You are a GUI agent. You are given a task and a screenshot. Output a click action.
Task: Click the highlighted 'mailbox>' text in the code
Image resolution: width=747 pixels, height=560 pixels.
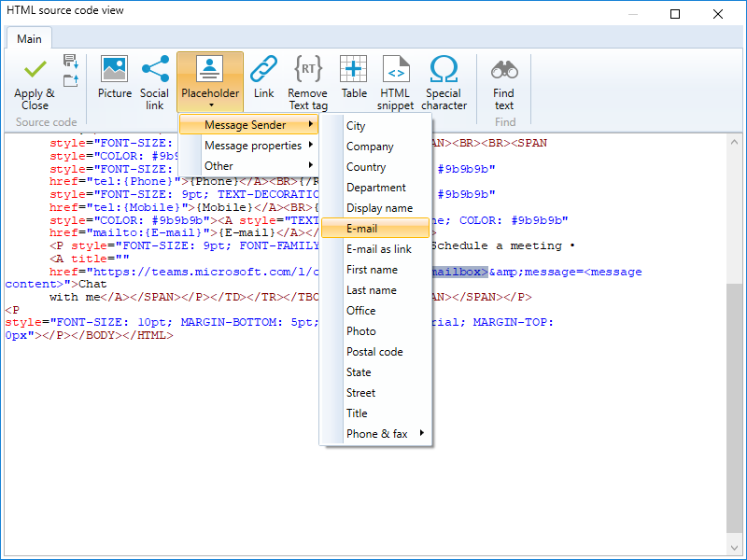[x=459, y=272]
